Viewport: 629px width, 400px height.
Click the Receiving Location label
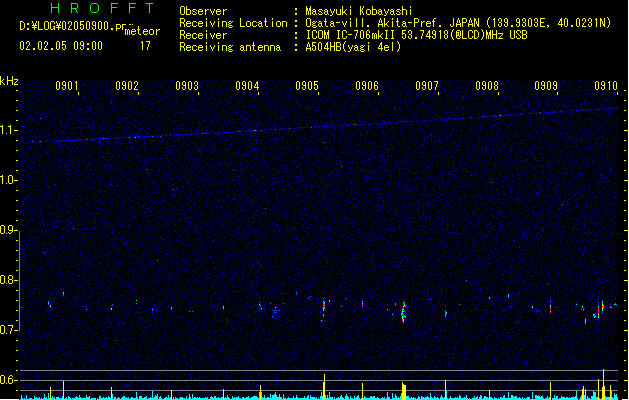pyautogui.click(x=233, y=23)
